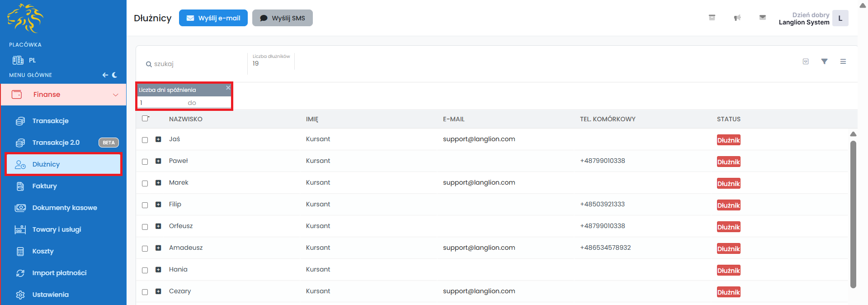Viewport: 868px width, 305px height.
Task: Collapse sidebar with left arrow icon
Action: 105,75
